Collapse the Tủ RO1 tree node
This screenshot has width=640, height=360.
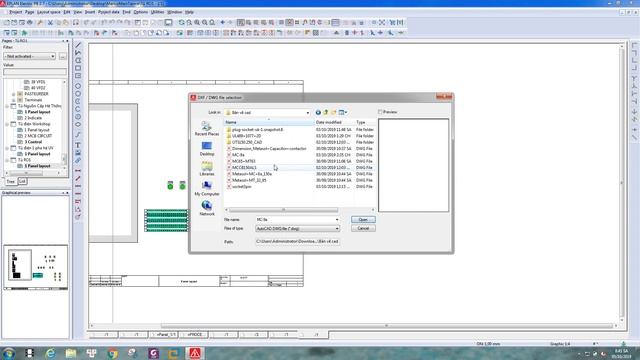pyautogui.click(x=7, y=160)
